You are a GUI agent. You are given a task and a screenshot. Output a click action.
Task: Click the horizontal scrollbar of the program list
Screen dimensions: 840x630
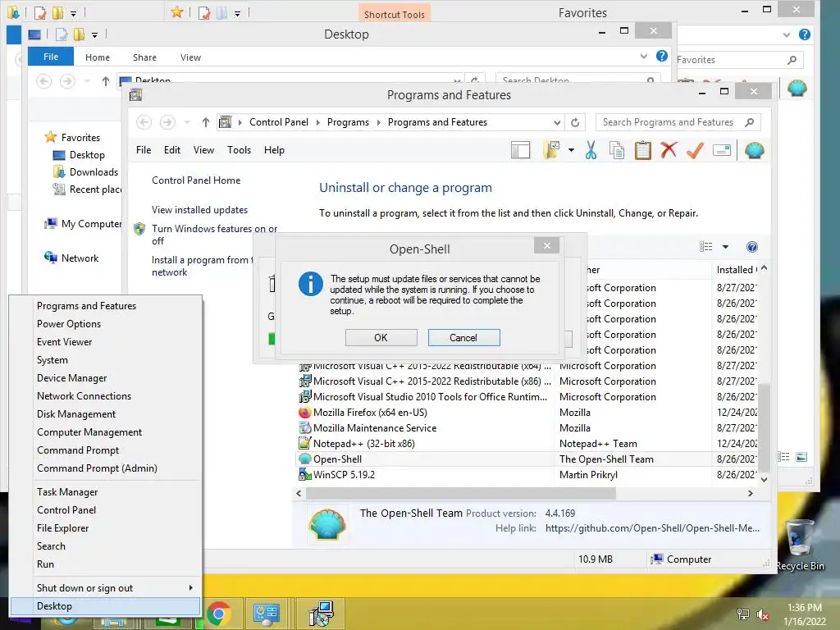pos(461,493)
